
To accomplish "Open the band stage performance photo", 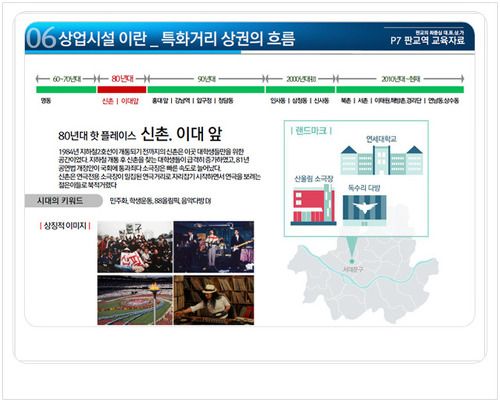I will 214,247.
